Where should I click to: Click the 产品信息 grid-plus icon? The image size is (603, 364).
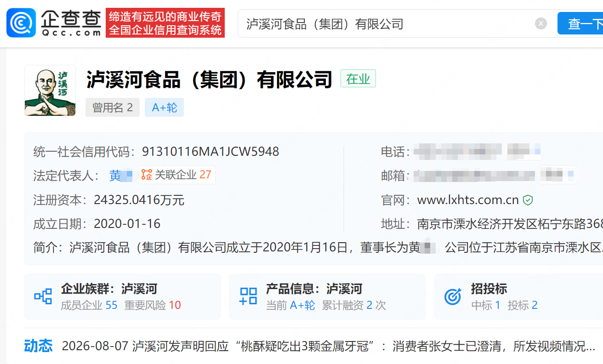coord(248,296)
